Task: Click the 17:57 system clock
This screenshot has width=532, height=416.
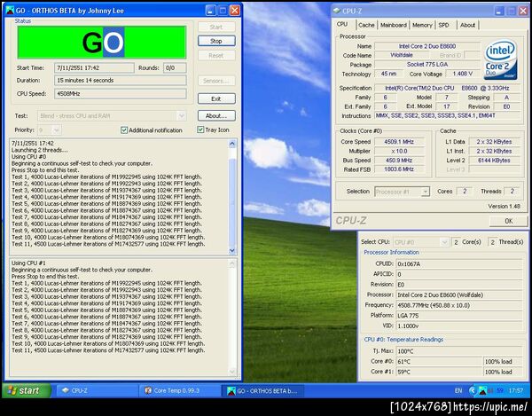Action: pos(516,391)
